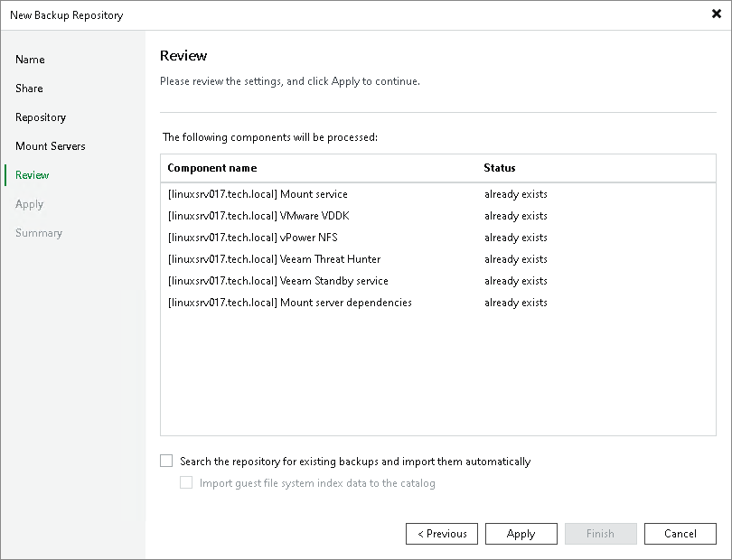Click 'The following components will be processed' label
732x560 pixels.
(x=270, y=137)
